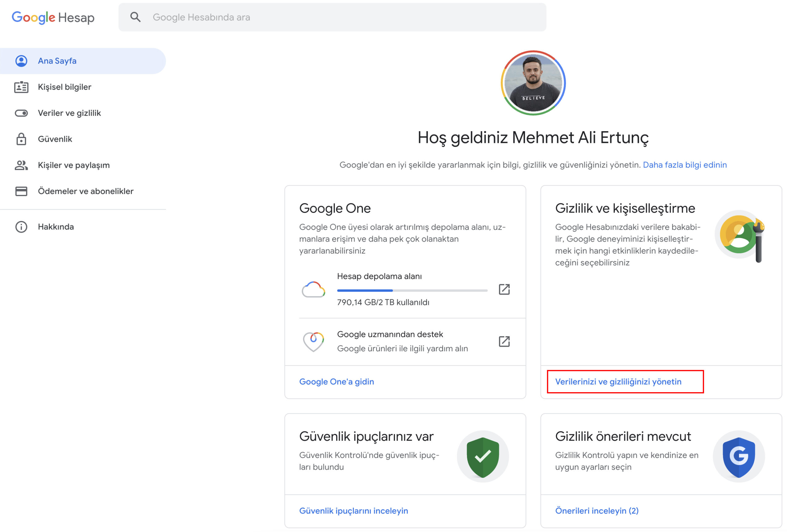Viewport: 787px width, 532px height.
Task: Focus the Google Hesabında ara search field
Action: [332, 17]
